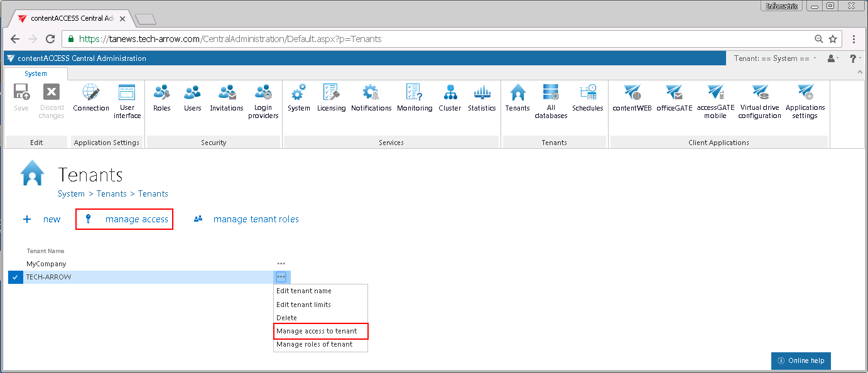The image size is (868, 373).
Task: Open Schedules in the Tenants group
Action: click(587, 97)
